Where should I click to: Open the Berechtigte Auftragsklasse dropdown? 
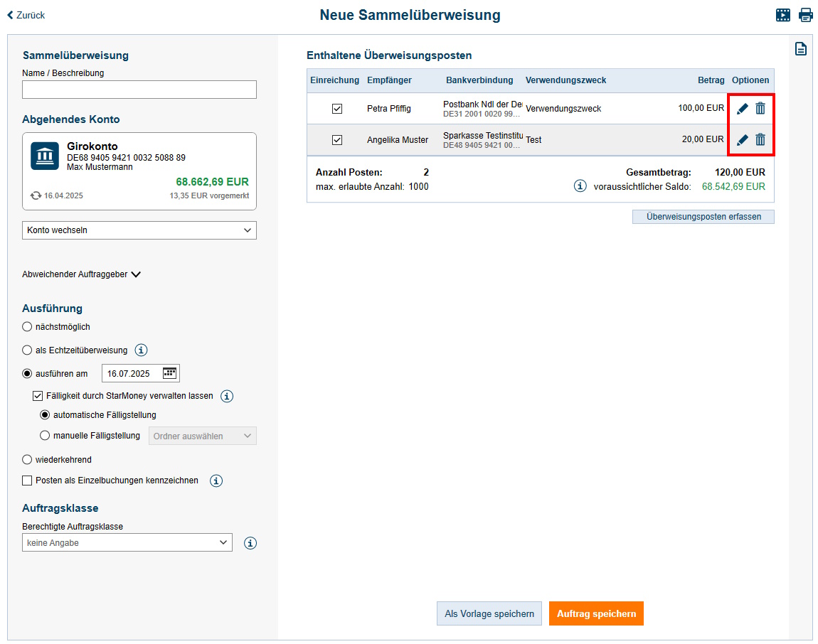tap(127, 542)
